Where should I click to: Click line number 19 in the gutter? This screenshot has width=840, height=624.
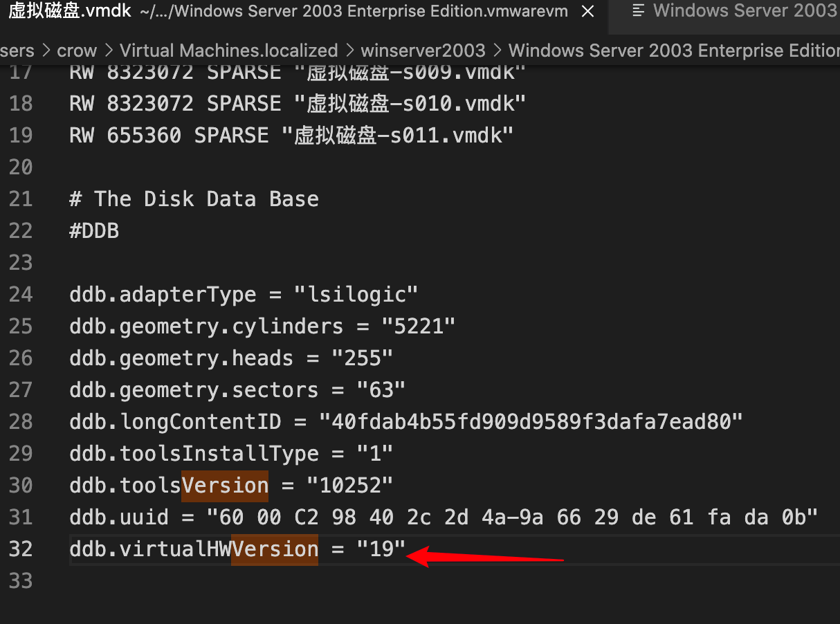pos(21,135)
